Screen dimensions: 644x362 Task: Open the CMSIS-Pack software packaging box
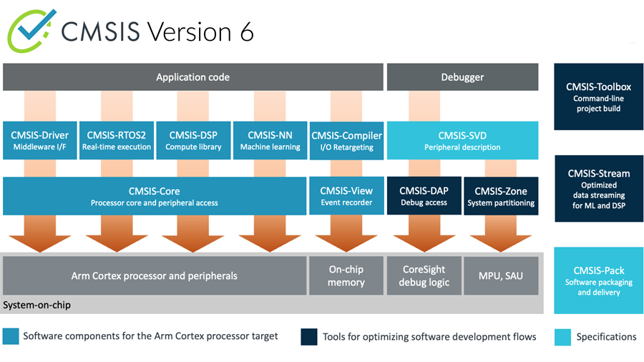(598, 280)
